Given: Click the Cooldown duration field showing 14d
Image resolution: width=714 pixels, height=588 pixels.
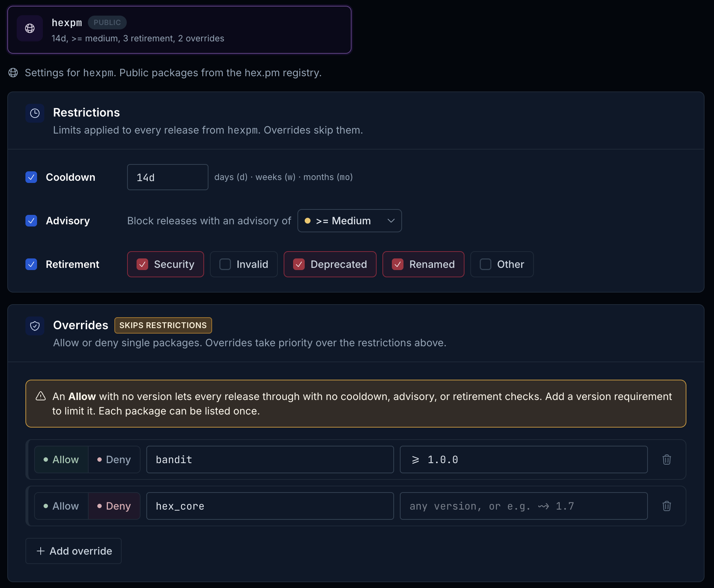Looking at the screenshot, I should point(168,177).
